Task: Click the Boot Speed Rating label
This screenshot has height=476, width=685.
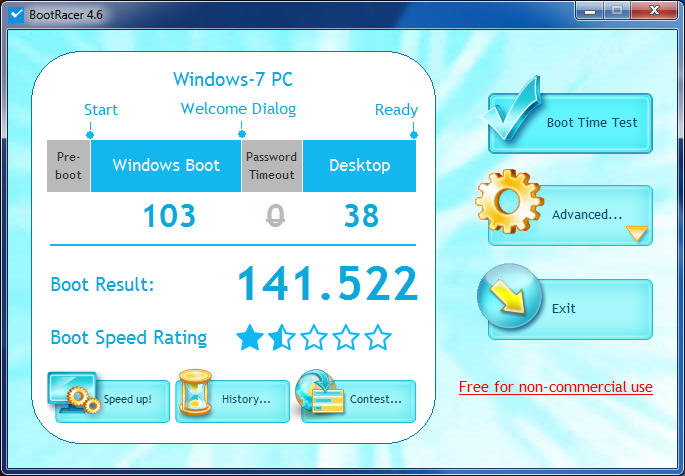Action: click(129, 338)
